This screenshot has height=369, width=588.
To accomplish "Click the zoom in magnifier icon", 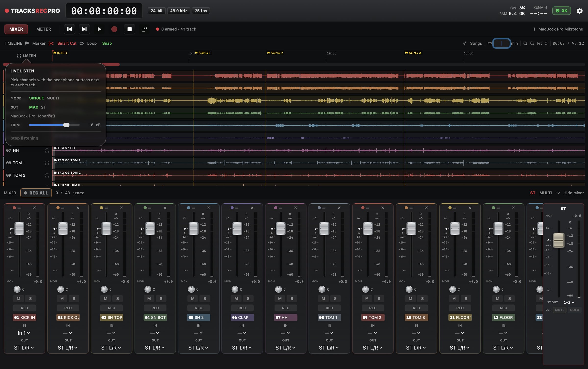I will click(532, 43).
